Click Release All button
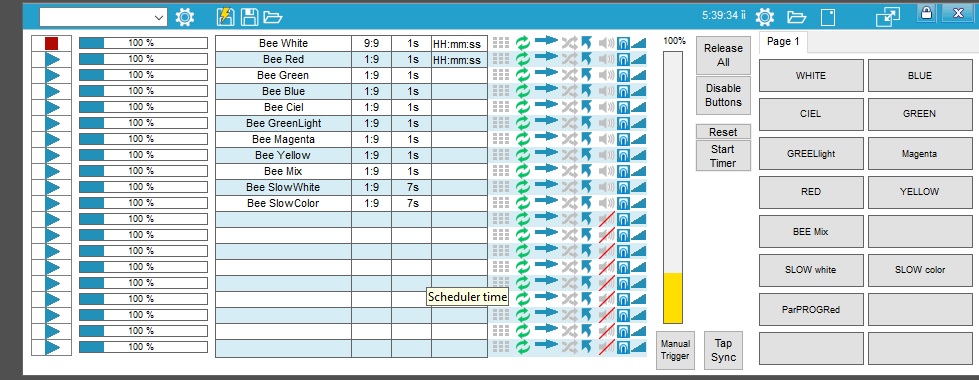Viewport: 979px width, 380px height. (723, 55)
